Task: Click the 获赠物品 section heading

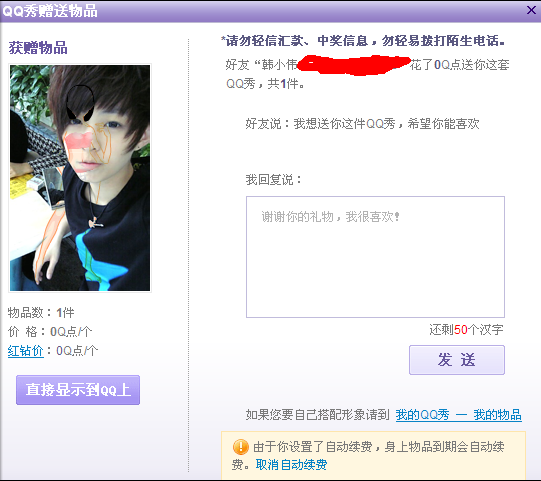Action: [x=38, y=48]
